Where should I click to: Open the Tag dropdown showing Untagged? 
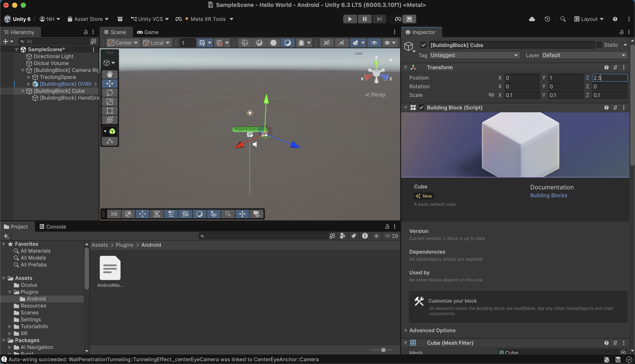coord(474,55)
